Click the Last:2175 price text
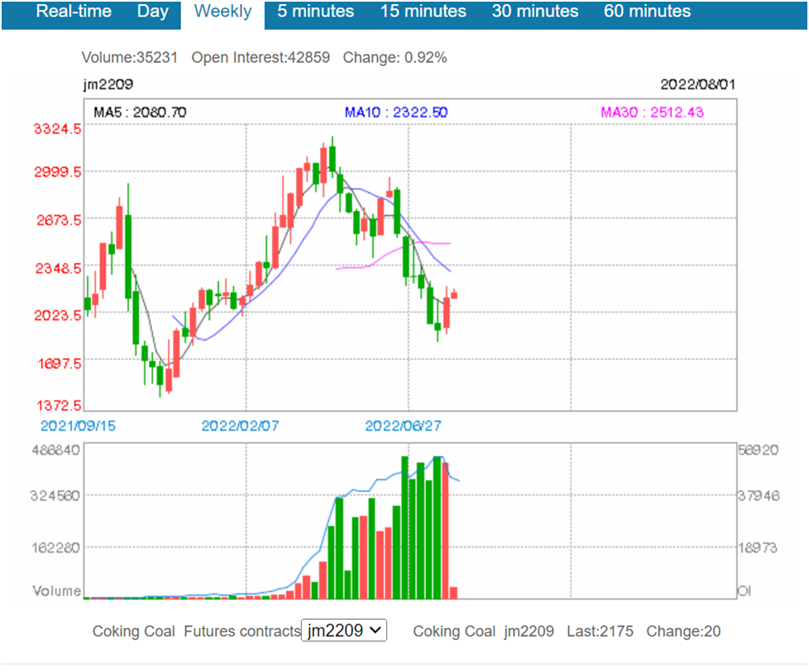The image size is (809, 672). (x=600, y=631)
